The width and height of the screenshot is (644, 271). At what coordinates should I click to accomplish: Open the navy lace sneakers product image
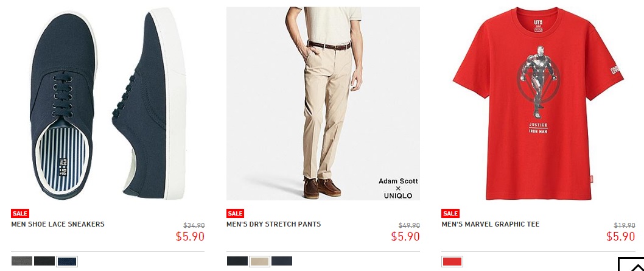(108, 104)
